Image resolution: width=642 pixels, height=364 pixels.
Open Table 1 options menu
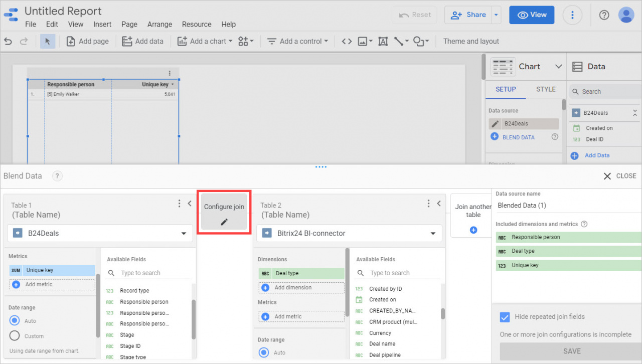(179, 204)
